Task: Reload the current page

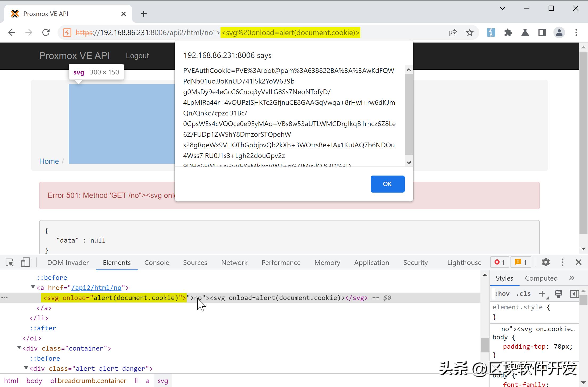Action: click(x=46, y=32)
